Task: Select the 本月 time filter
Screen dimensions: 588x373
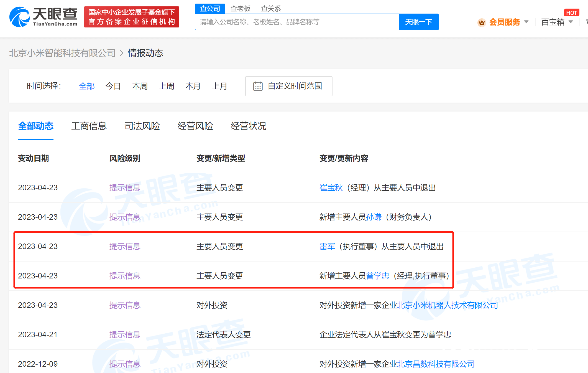Action: click(193, 86)
